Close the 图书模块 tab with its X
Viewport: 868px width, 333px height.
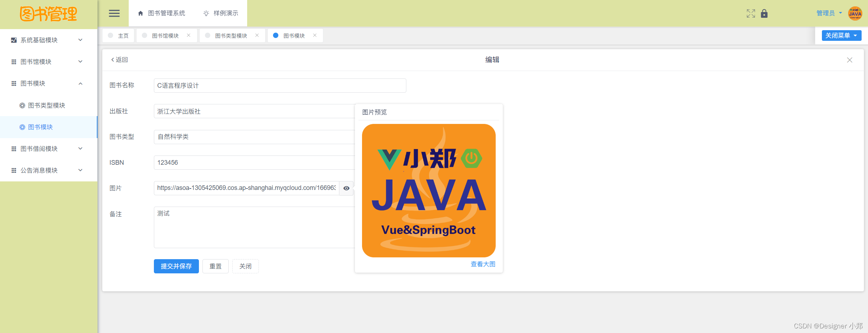tap(315, 35)
